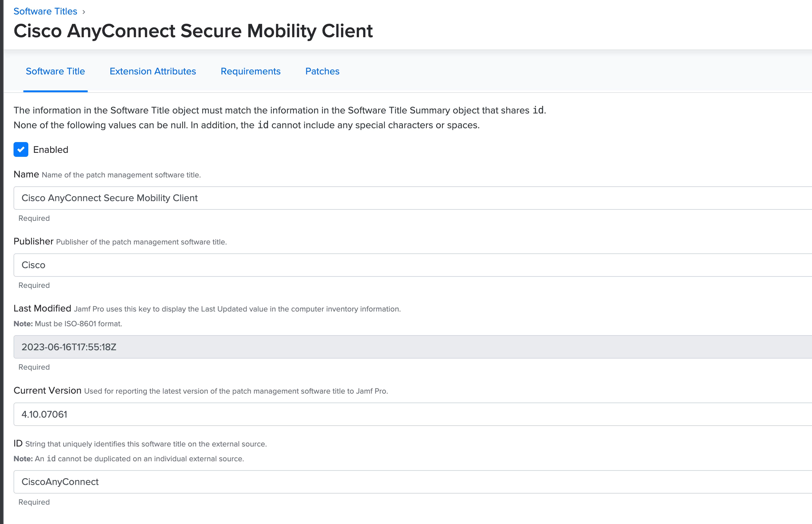
Task: Go to the Requirements tab
Action: tap(250, 71)
